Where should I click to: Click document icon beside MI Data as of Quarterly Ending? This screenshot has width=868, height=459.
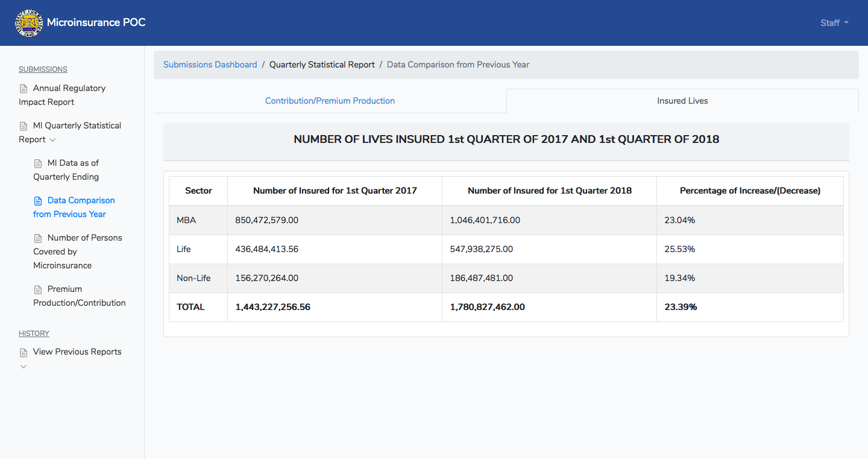(x=38, y=163)
